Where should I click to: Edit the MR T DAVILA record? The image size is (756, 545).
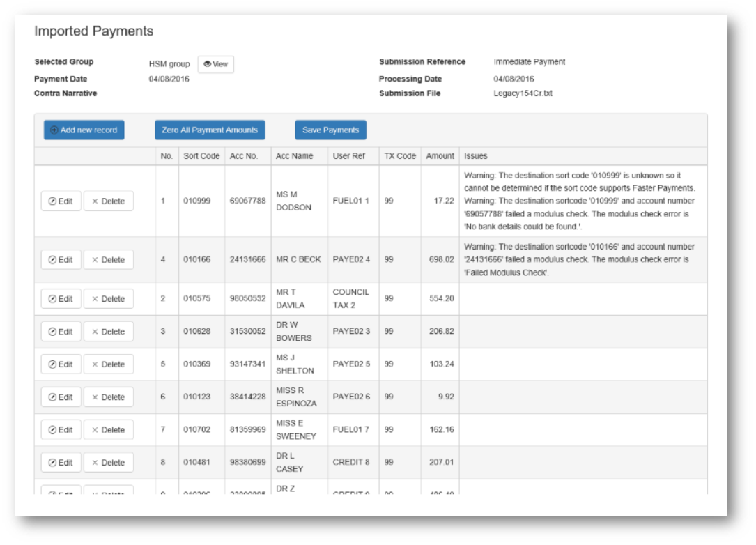[x=61, y=299]
